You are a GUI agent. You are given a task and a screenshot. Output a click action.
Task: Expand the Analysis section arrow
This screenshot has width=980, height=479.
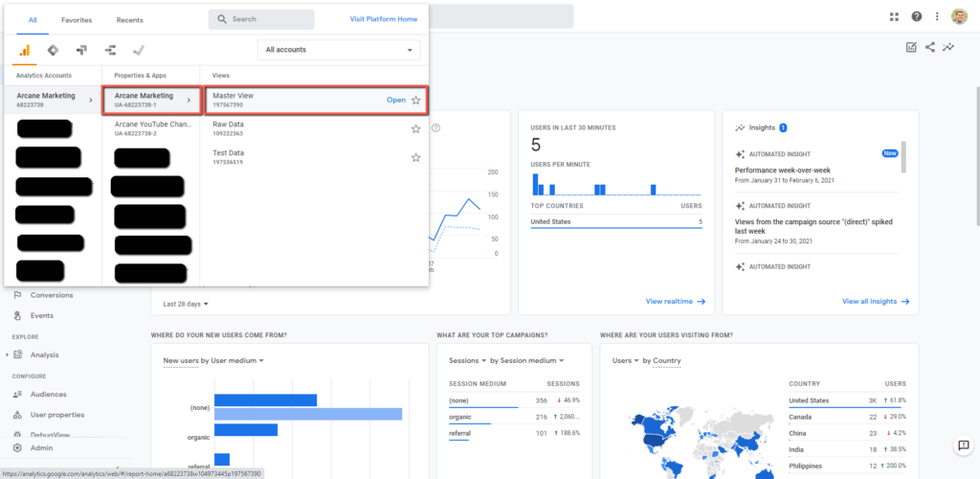pos(7,354)
